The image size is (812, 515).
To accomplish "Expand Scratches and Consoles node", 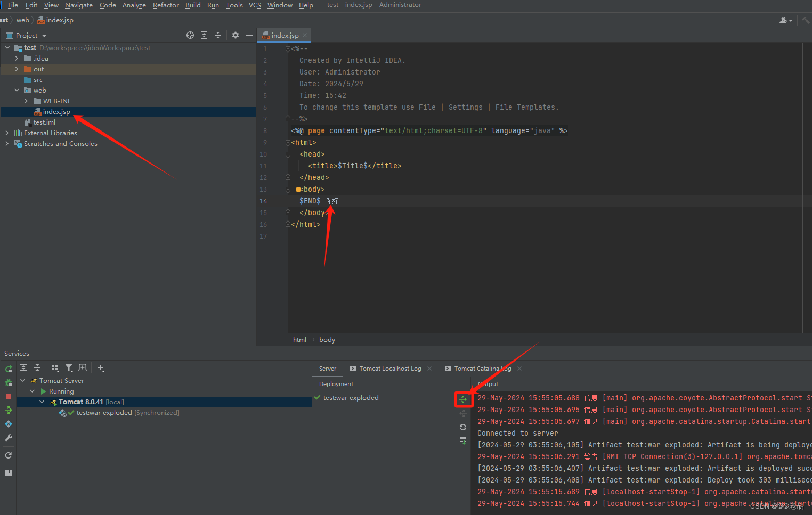I will point(7,144).
